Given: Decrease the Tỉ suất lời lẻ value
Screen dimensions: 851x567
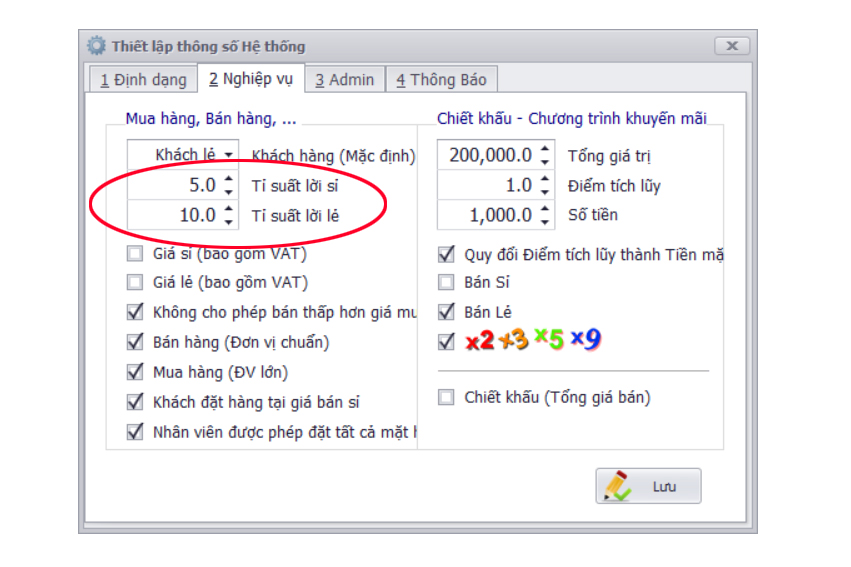Looking at the screenshot, I should (x=229, y=220).
